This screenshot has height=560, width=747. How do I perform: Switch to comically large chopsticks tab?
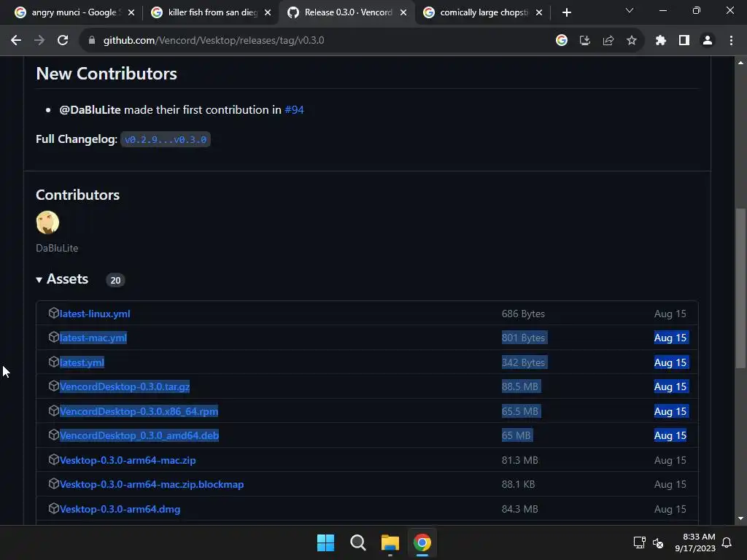(484, 12)
